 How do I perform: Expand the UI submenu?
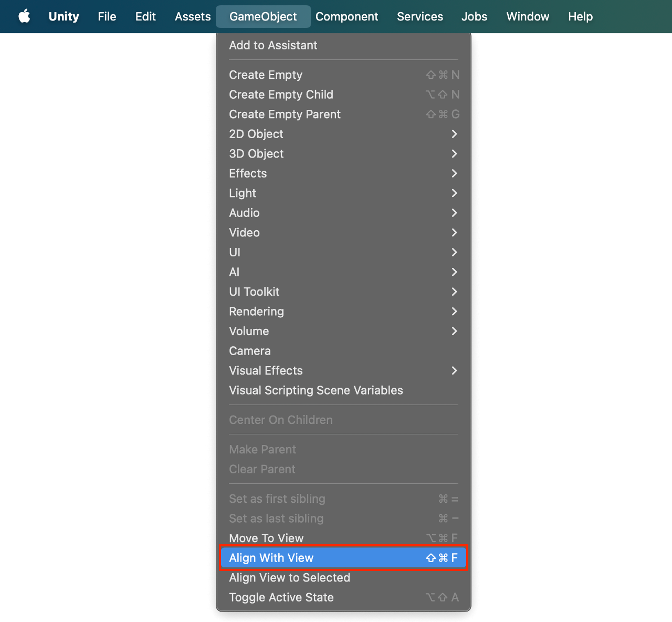pos(343,252)
